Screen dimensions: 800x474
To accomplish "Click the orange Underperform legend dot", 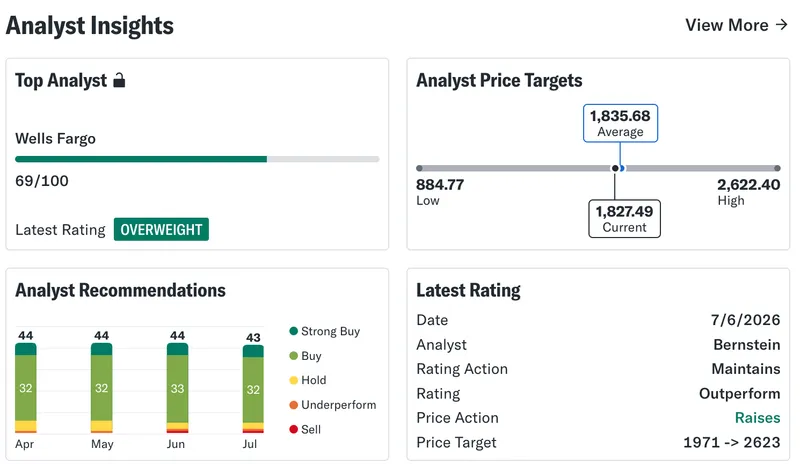I will pos(293,405).
